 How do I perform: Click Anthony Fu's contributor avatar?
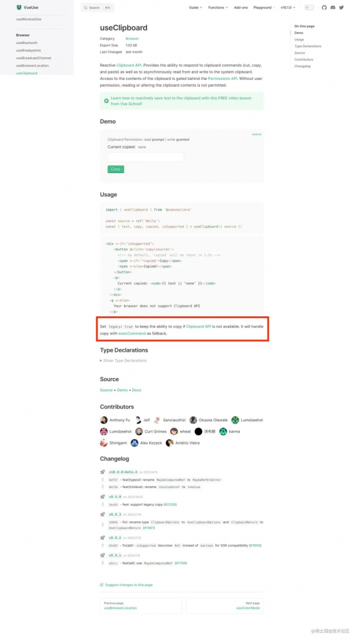104,419
